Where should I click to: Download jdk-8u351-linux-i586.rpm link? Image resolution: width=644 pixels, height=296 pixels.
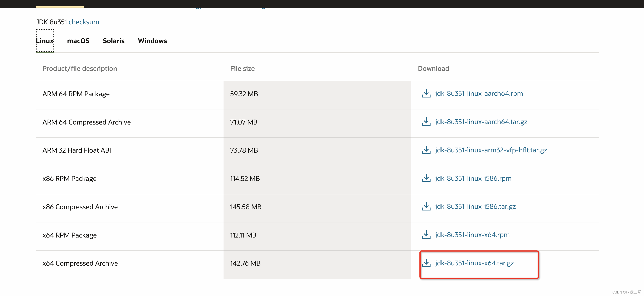[x=473, y=178]
